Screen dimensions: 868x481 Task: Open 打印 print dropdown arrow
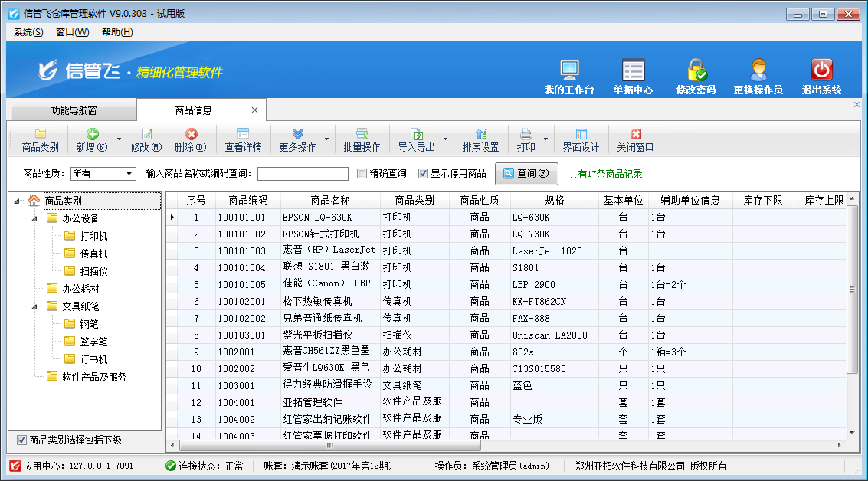pos(545,139)
